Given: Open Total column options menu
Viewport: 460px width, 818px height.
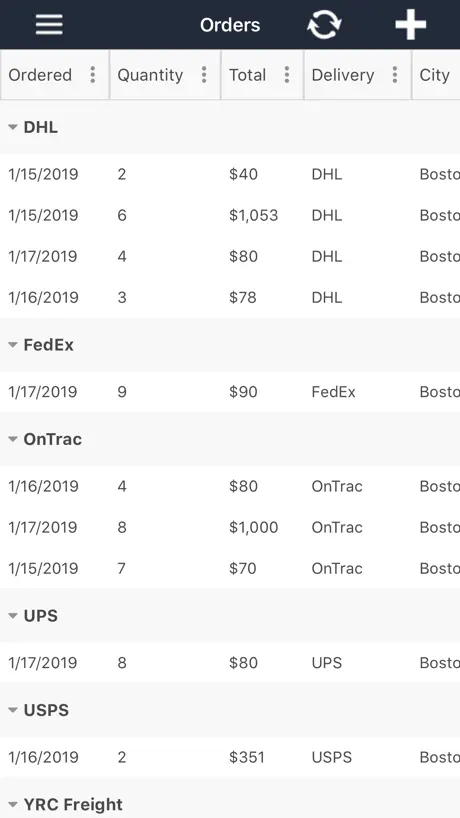Looking at the screenshot, I should pyautogui.click(x=286, y=75).
